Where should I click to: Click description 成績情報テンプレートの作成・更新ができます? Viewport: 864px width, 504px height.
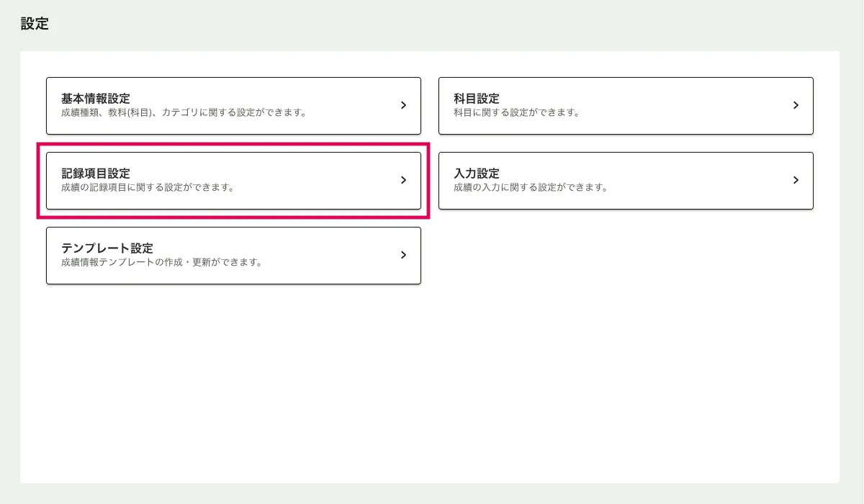click(161, 263)
